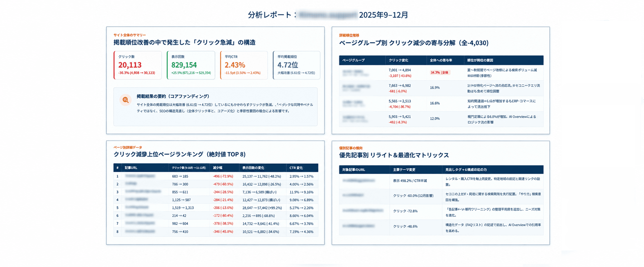Click the cell -496 (-72.9%)
Viewport: 644px width, 267px height.
point(223,176)
